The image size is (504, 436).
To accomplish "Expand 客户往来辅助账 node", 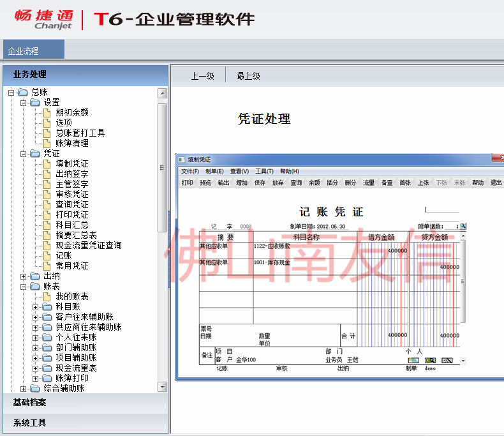I will tap(35, 317).
